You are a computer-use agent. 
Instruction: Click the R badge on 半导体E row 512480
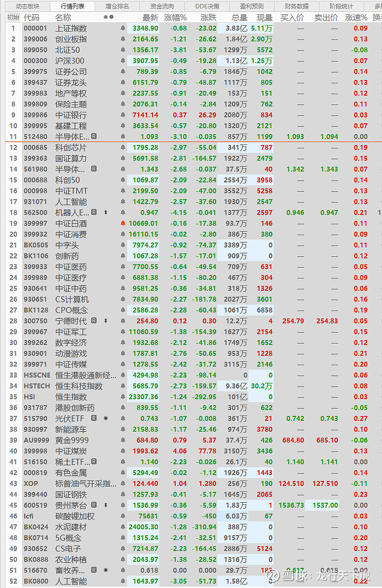point(94,136)
